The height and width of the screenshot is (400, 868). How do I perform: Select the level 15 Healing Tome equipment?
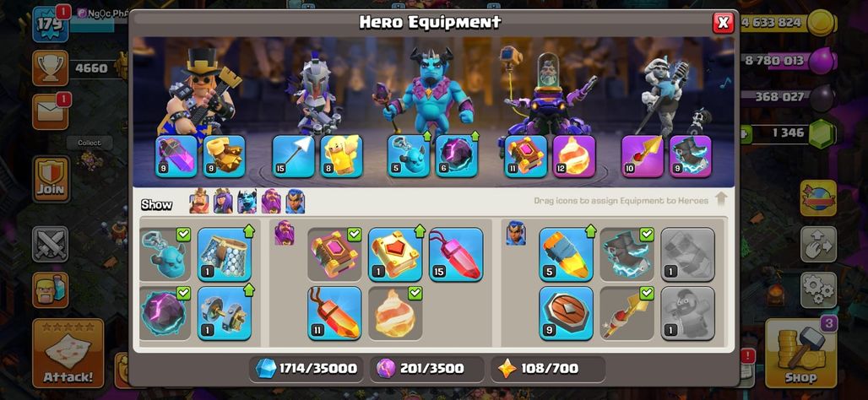pyautogui.click(x=456, y=254)
